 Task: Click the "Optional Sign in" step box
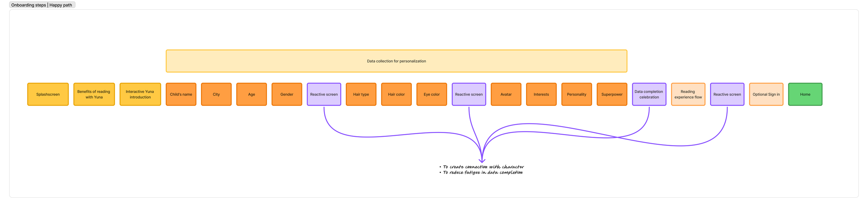[x=766, y=94]
